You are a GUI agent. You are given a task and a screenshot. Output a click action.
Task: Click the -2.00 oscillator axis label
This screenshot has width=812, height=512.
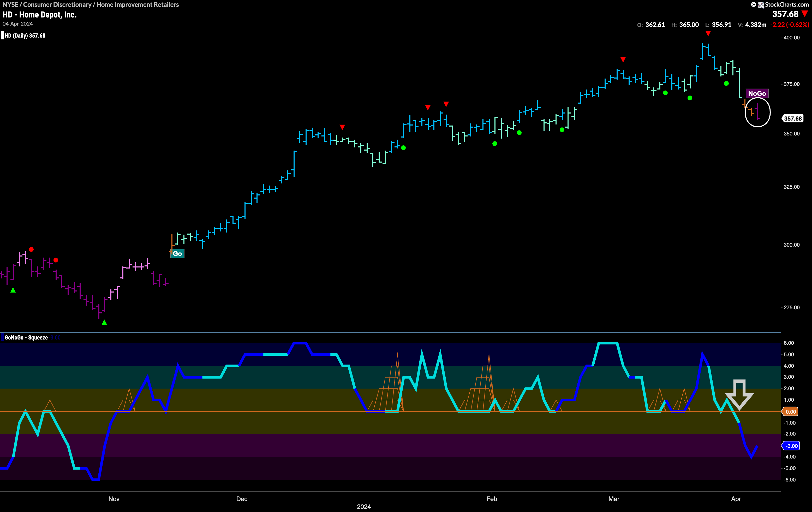pyautogui.click(x=789, y=434)
